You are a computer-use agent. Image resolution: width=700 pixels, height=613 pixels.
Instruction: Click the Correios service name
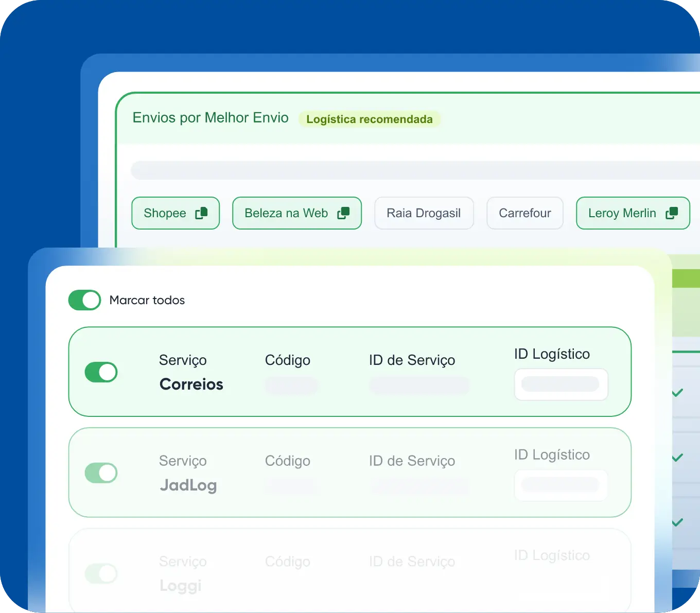[x=191, y=384]
